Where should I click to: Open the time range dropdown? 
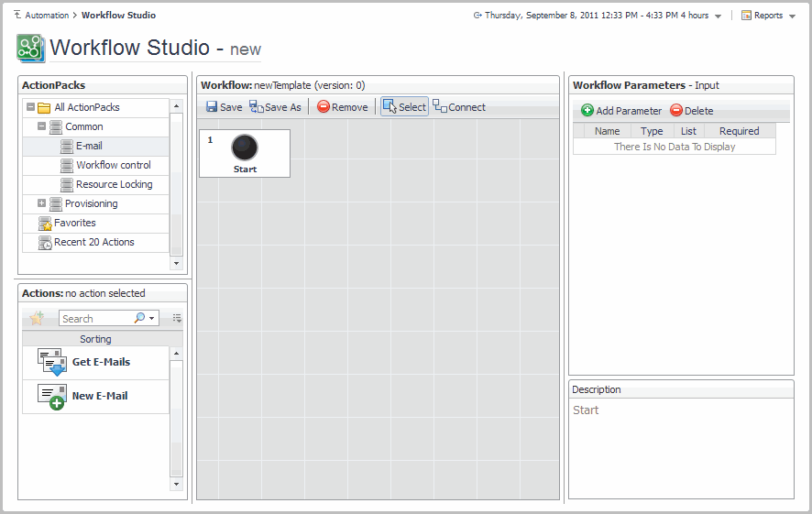tap(718, 16)
